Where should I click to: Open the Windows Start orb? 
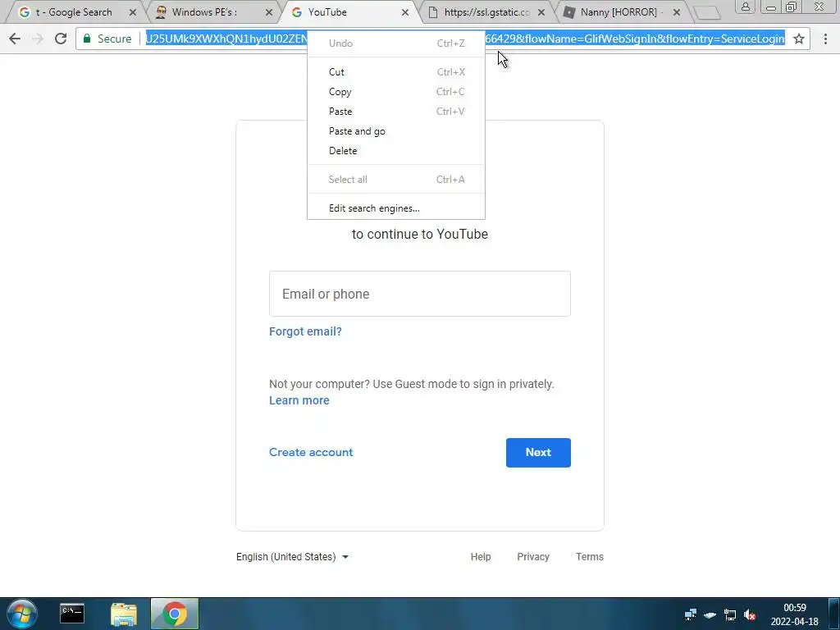22,614
